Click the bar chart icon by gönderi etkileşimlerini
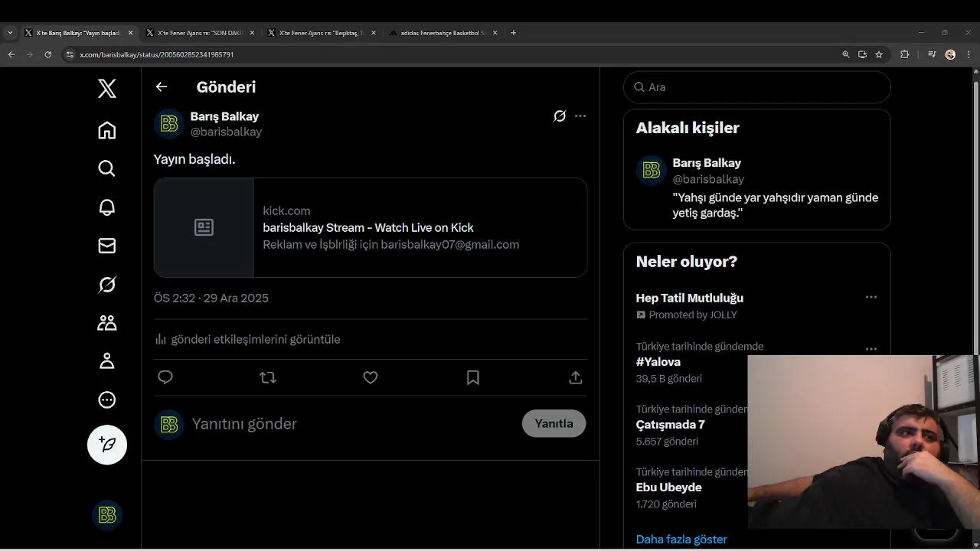Viewport: 980px width, 551px height. click(161, 339)
